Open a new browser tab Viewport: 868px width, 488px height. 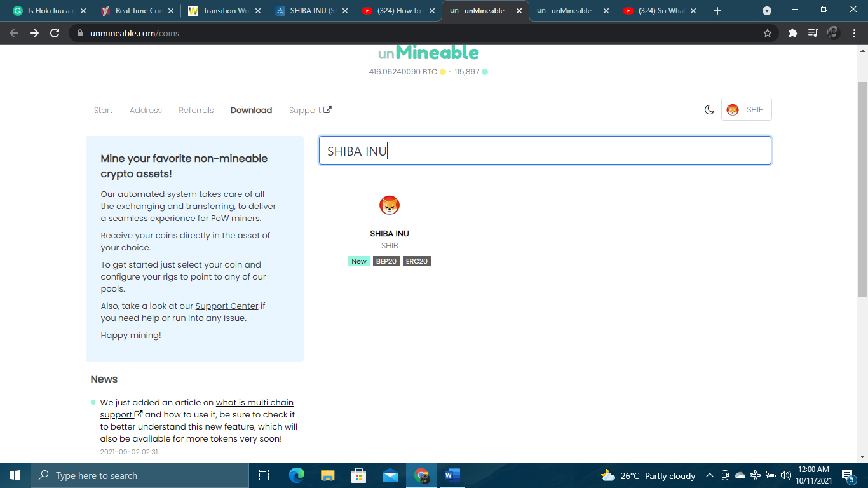coord(717,11)
